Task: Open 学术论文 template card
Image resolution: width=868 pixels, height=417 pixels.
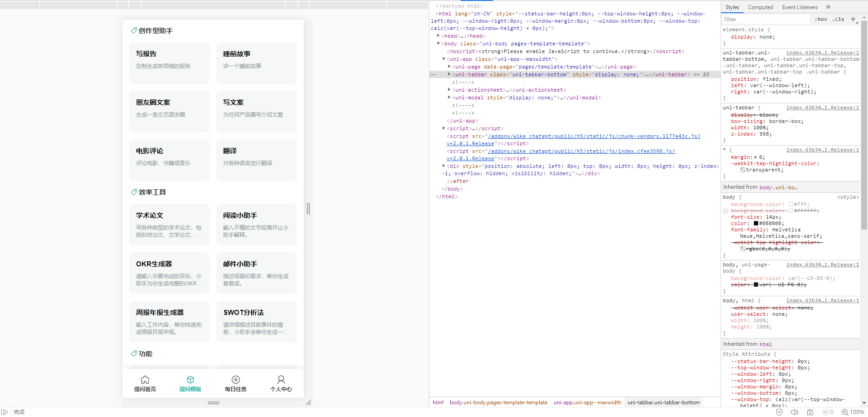Action: click(x=170, y=225)
